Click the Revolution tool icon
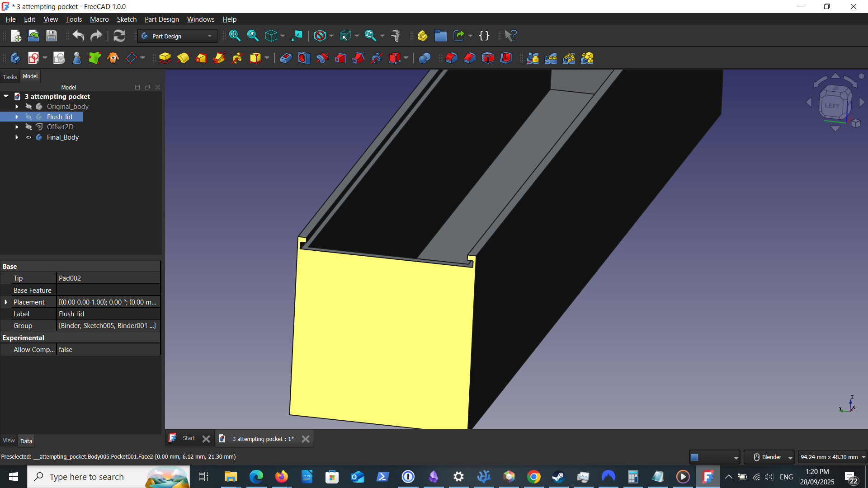Viewport: 868px width, 488px height. (x=183, y=58)
